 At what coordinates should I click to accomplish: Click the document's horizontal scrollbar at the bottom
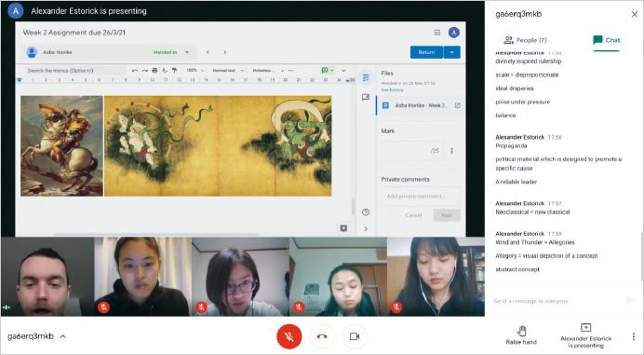(156, 235)
